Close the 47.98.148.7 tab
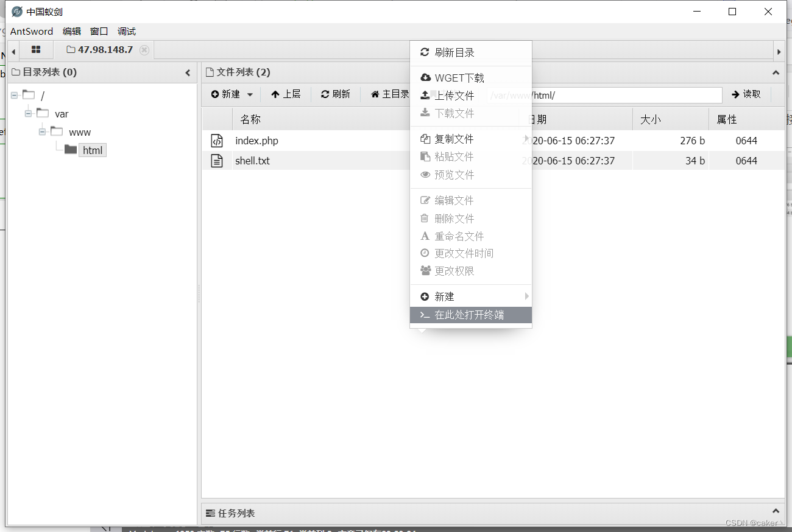Viewport: 792px width, 532px height. point(144,50)
